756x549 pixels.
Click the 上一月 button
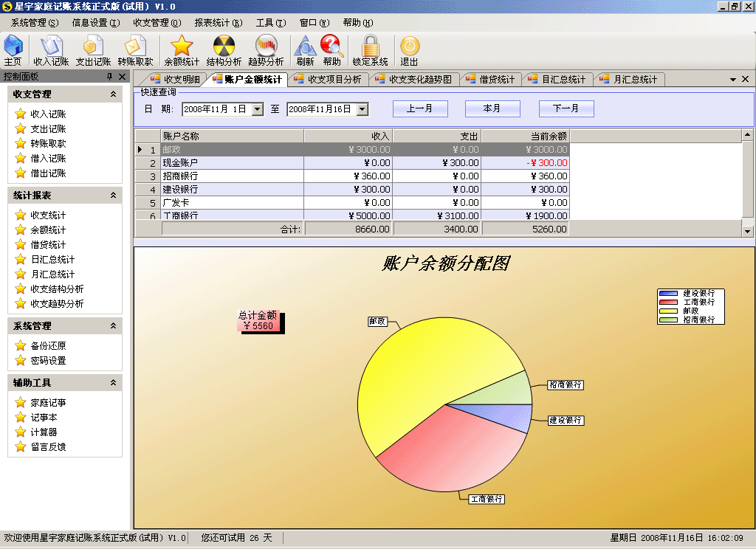(x=419, y=108)
